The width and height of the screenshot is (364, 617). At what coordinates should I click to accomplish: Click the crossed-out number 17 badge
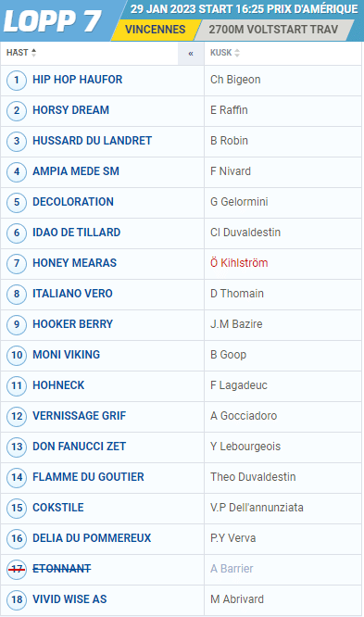pos(17,570)
